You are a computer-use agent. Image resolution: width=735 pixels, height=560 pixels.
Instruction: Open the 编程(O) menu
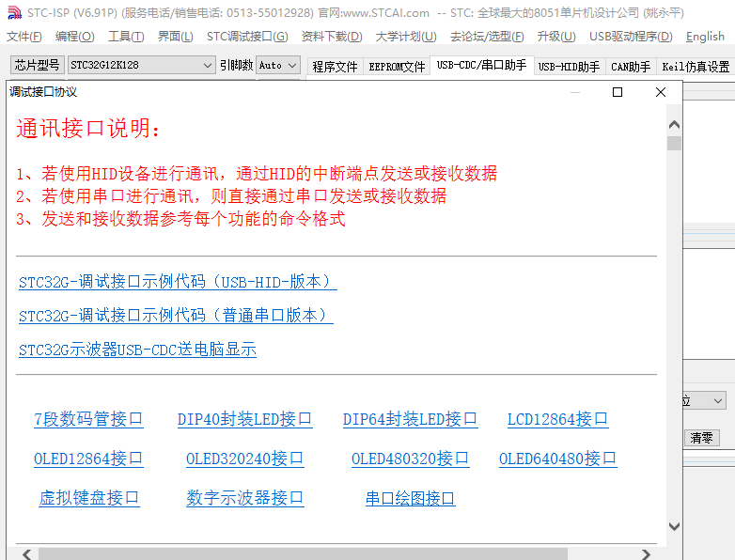point(74,37)
